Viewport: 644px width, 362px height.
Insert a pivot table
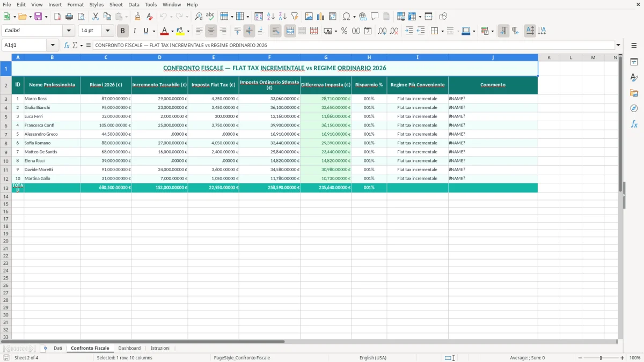tap(333, 17)
